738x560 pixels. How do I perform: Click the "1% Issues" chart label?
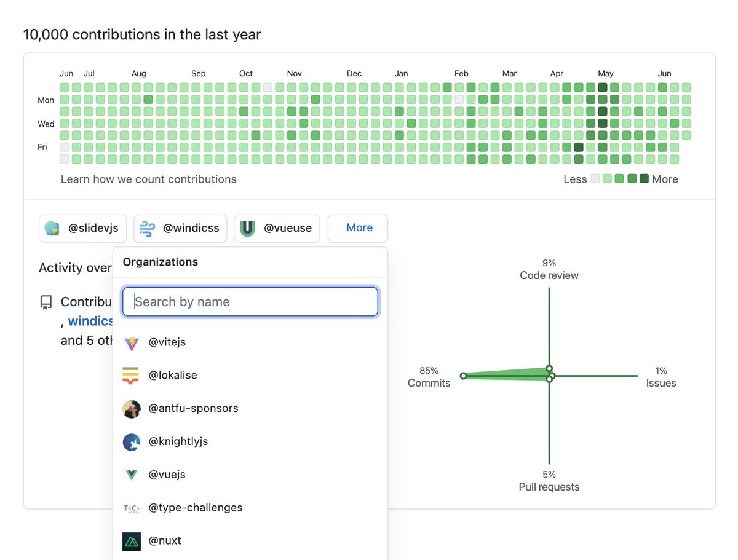point(661,377)
